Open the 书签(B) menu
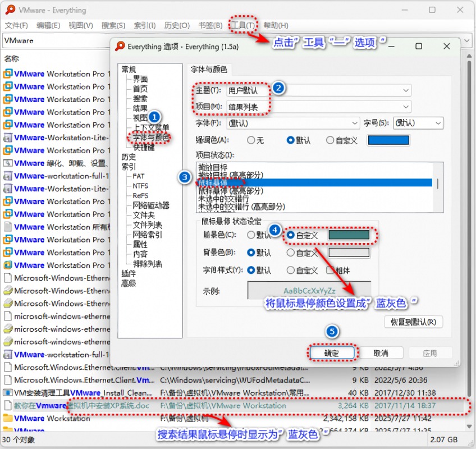Viewport: 476px width, 449px height. click(210, 25)
